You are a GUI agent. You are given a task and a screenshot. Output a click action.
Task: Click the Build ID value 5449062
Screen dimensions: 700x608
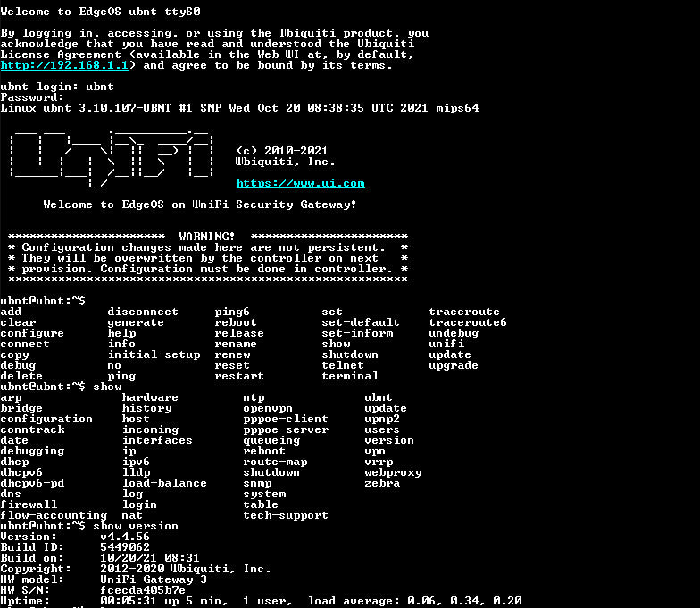tap(125, 547)
